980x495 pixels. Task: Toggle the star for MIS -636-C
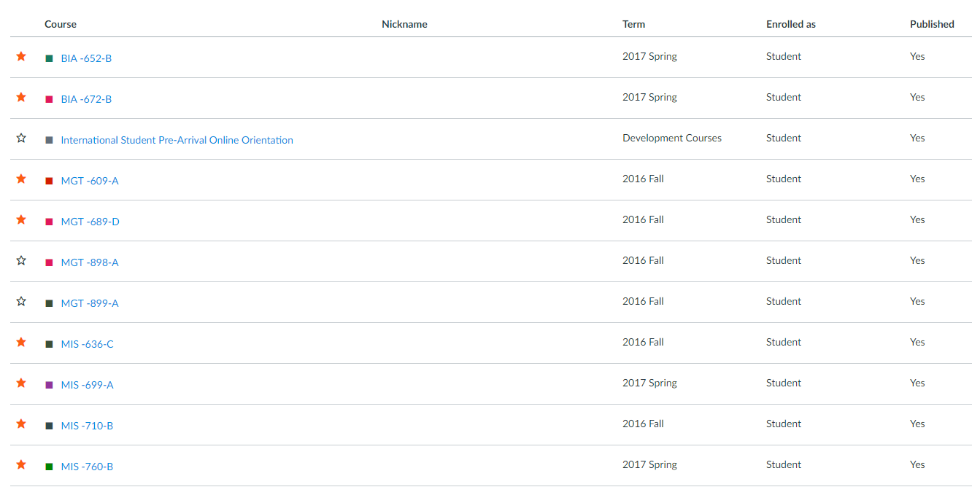pos(21,342)
